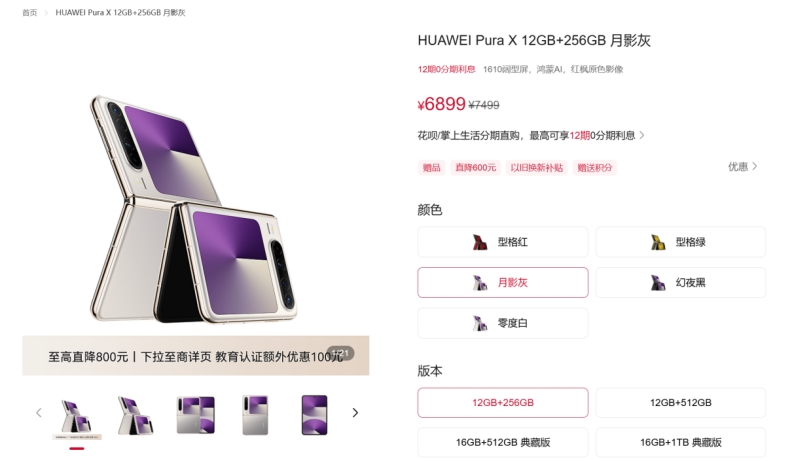Show the previous thumbnail set arrow
792x461 pixels.
pos(39,413)
